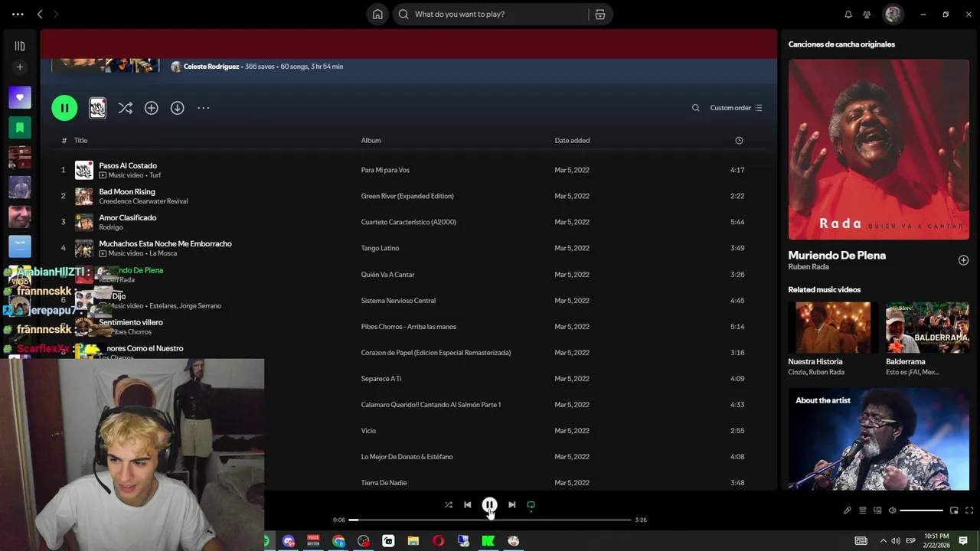The image size is (980, 551).
Task: Open the Windows notification center
Action: click(963, 541)
